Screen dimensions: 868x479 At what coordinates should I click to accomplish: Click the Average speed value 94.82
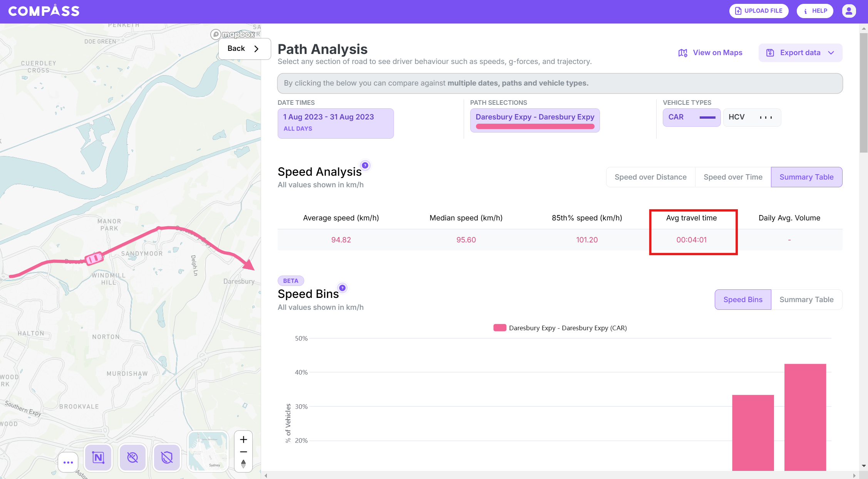[341, 240]
